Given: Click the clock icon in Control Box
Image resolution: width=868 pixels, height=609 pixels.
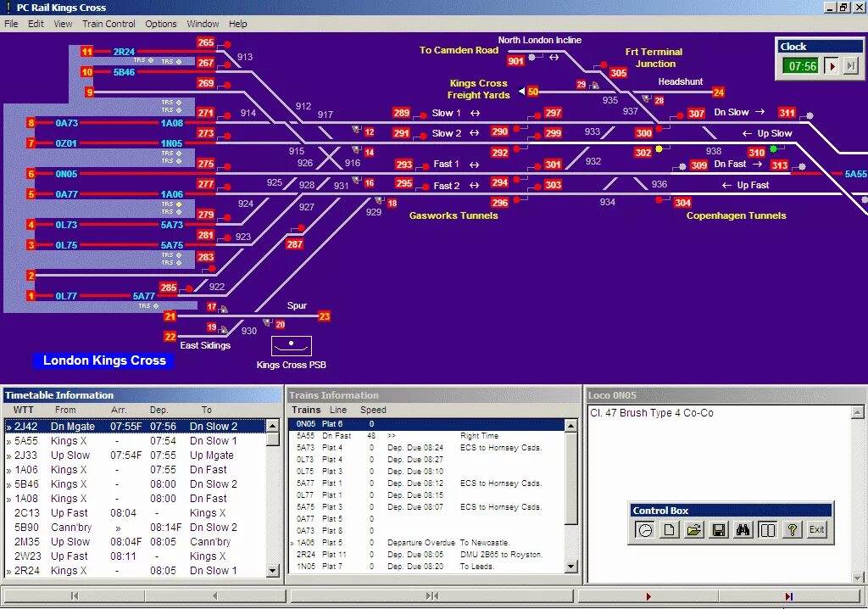Looking at the screenshot, I should [x=645, y=530].
